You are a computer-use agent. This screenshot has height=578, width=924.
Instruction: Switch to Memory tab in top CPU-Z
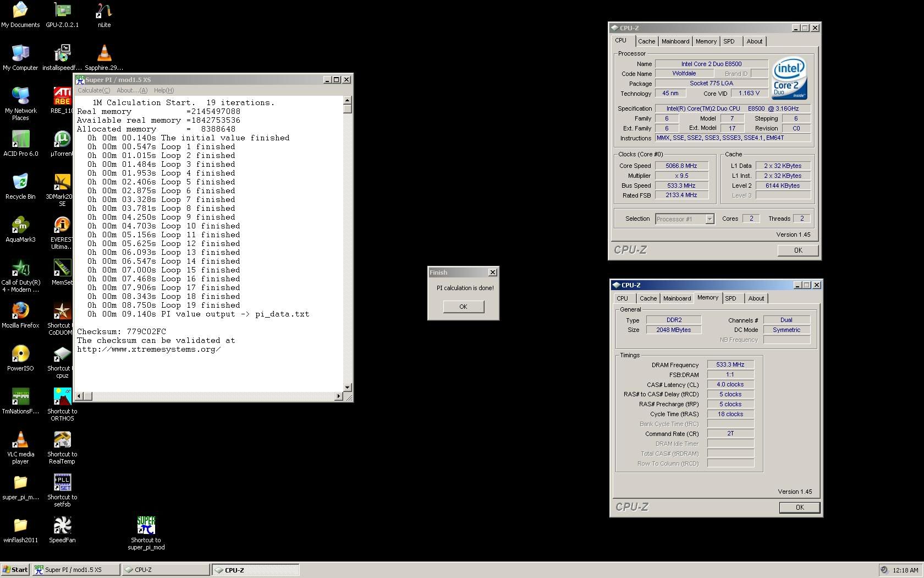(706, 41)
